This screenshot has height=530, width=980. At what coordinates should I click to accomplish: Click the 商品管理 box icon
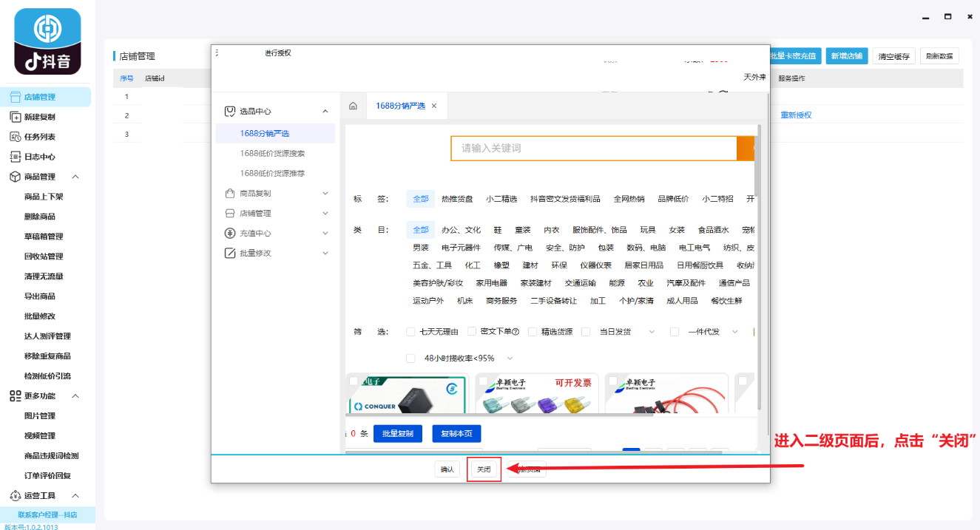click(15, 177)
